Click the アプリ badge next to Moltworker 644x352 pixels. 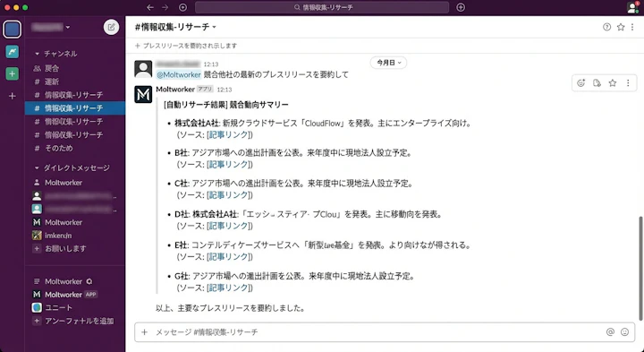tap(205, 90)
